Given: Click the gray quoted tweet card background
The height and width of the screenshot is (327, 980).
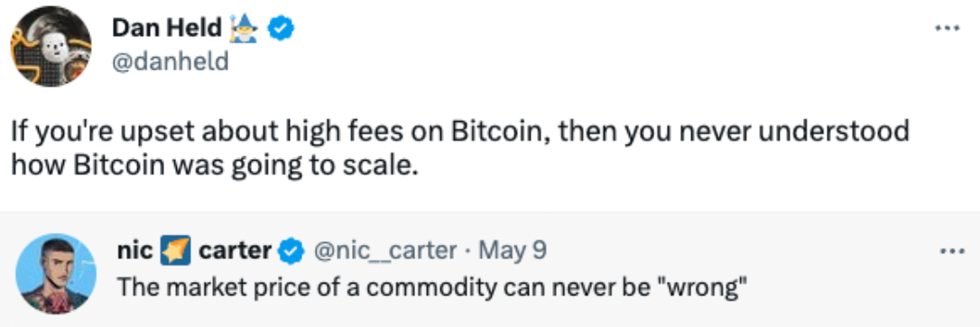Looking at the screenshot, I should click(490, 269).
